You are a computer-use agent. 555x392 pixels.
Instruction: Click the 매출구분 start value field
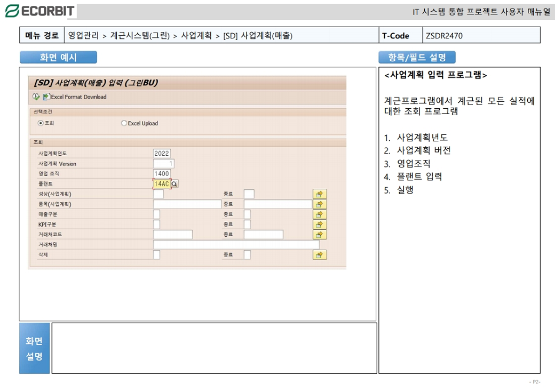tap(156, 214)
